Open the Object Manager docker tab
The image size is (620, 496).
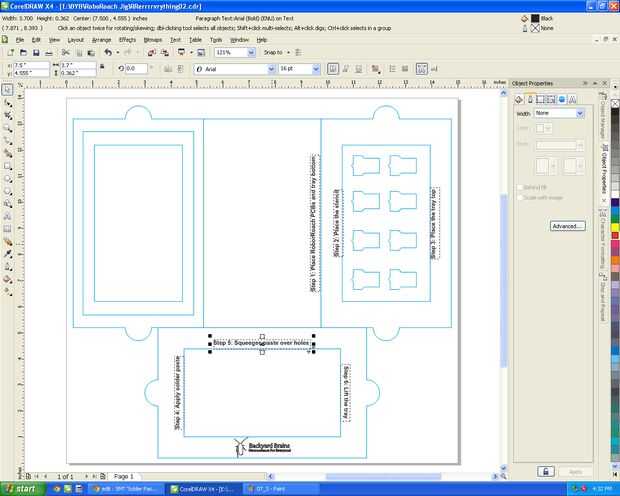point(603,115)
